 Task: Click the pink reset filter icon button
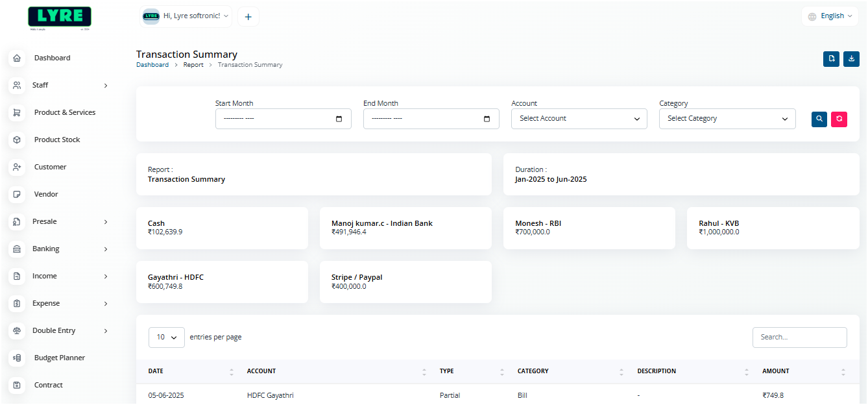(839, 119)
